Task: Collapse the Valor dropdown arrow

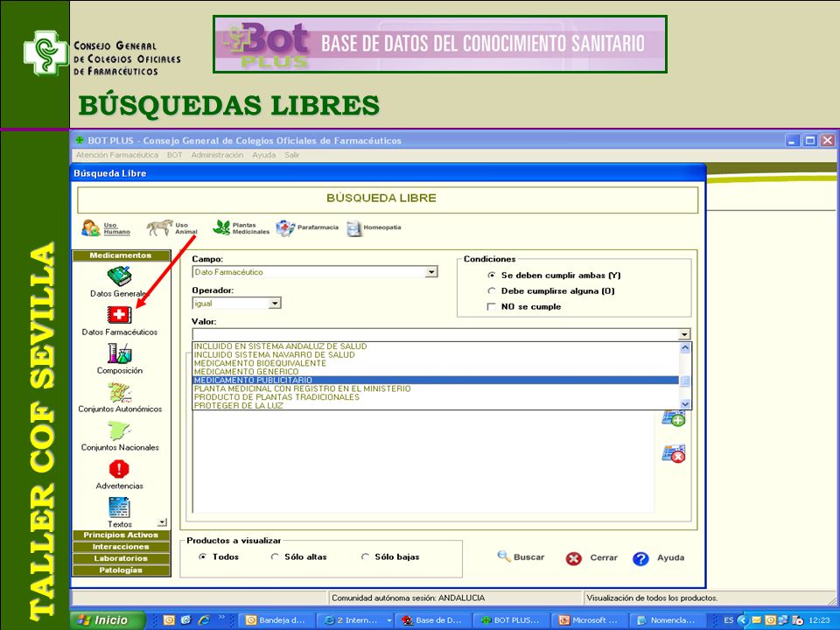Action: (684, 335)
